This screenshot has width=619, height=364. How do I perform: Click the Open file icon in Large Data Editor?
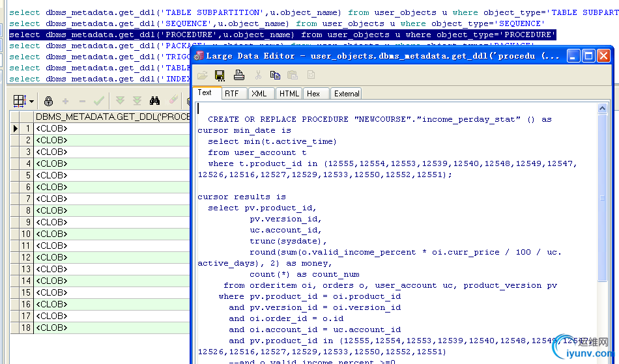point(203,75)
